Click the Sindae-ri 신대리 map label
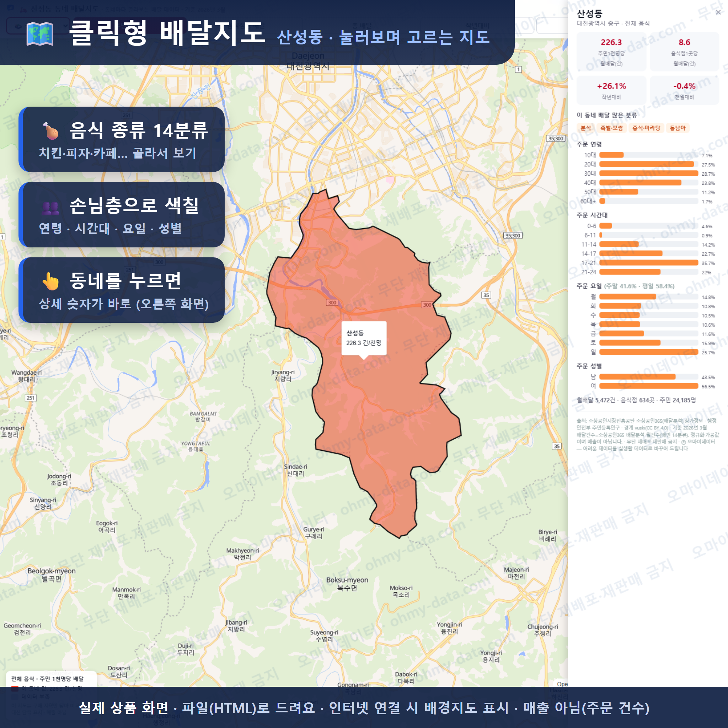 [x=295, y=470]
